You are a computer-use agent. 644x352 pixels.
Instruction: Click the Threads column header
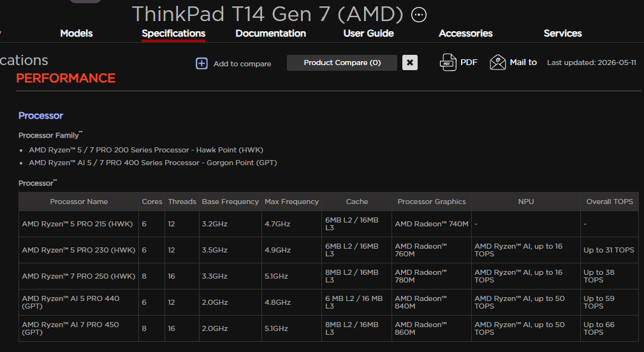182,202
